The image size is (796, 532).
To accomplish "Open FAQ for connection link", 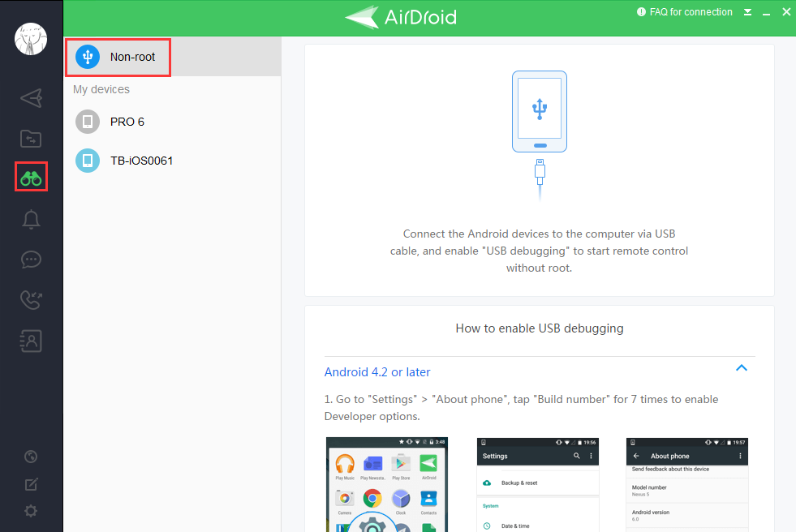I will (x=691, y=11).
